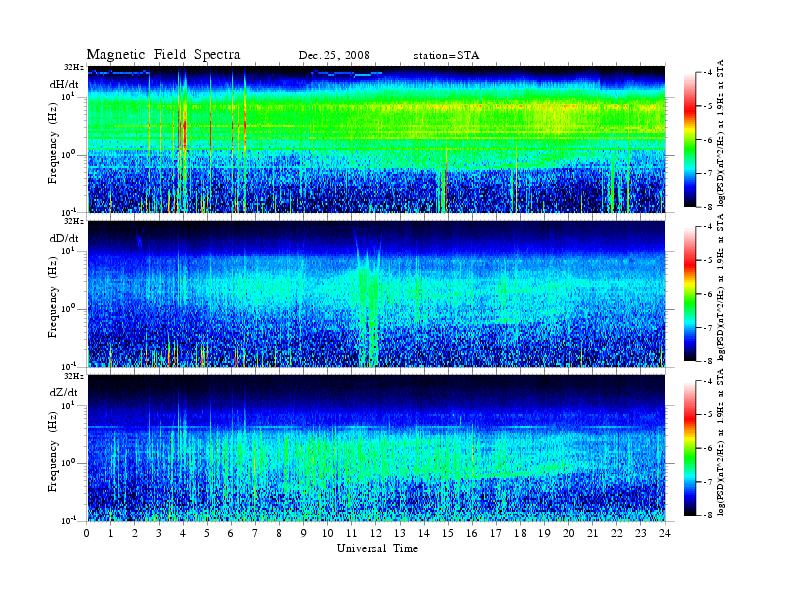This screenshot has height=612, width=792.
Task: Click '-7' tick on dZ/dt color bar
Action: [709, 482]
